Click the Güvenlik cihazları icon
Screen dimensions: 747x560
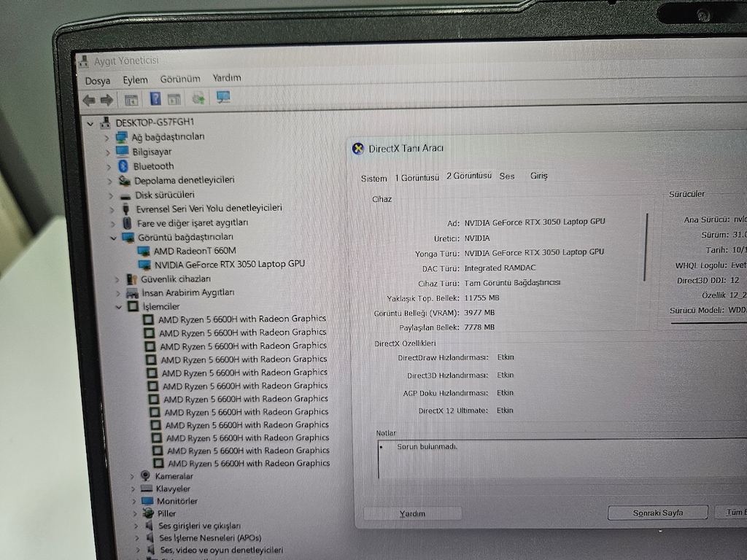click(131, 279)
